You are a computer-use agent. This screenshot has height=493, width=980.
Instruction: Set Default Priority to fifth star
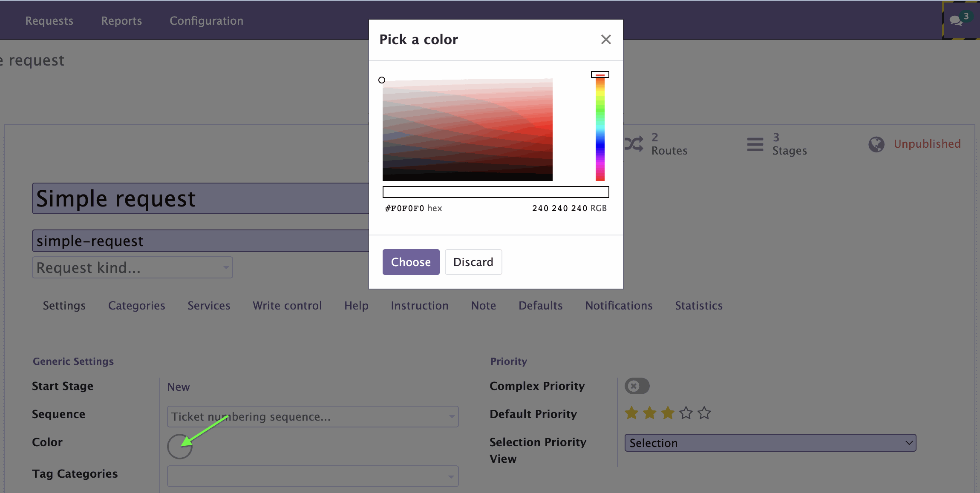point(704,413)
